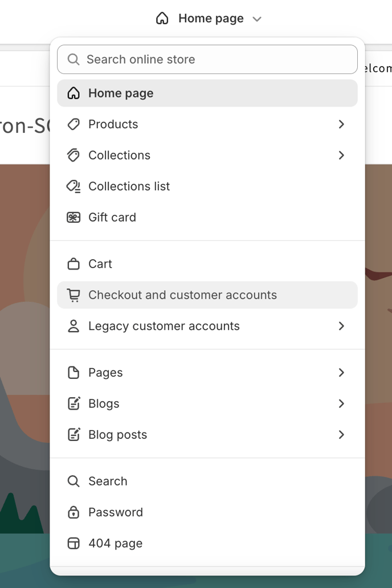This screenshot has width=392, height=588.
Task: Expand the Collections submenu chevron
Action: [x=341, y=155]
